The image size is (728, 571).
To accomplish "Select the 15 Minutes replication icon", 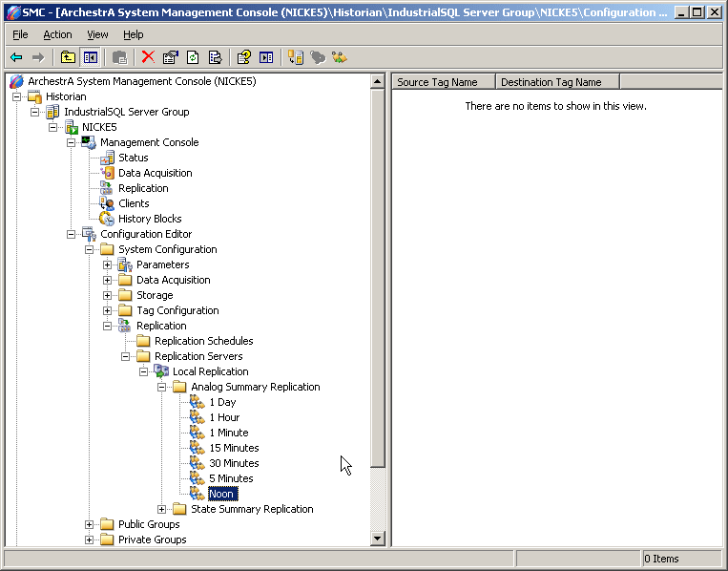I will (198, 449).
